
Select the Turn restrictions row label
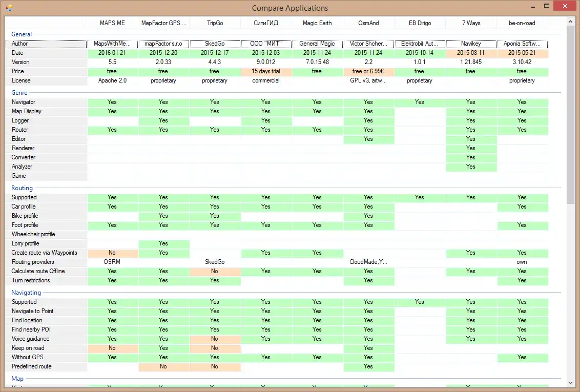click(x=46, y=281)
